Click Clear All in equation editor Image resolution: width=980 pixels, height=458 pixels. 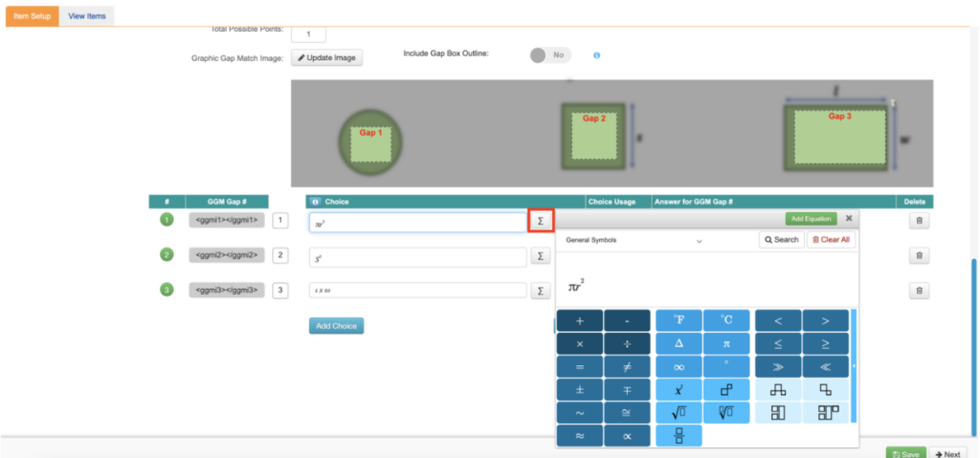click(830, 240)
